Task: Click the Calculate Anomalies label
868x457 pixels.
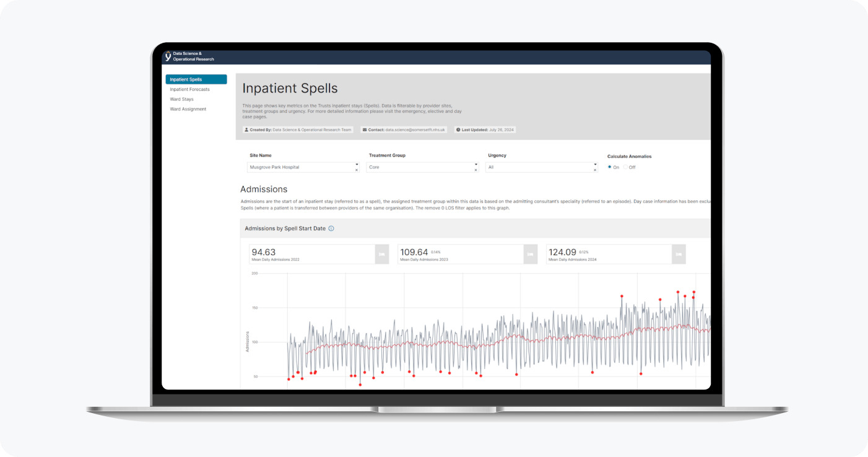Action: [629, 157]
